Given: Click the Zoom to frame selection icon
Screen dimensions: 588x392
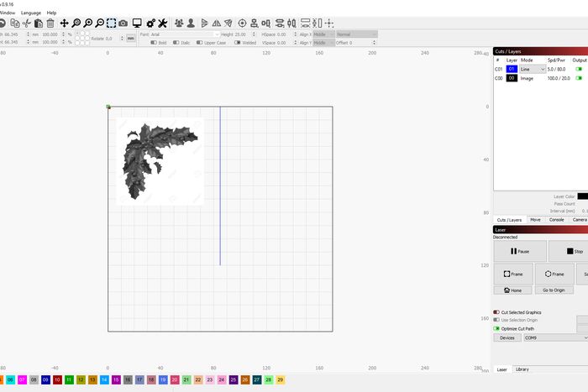Looking at the screenshot, I should (x=111, y=23).
